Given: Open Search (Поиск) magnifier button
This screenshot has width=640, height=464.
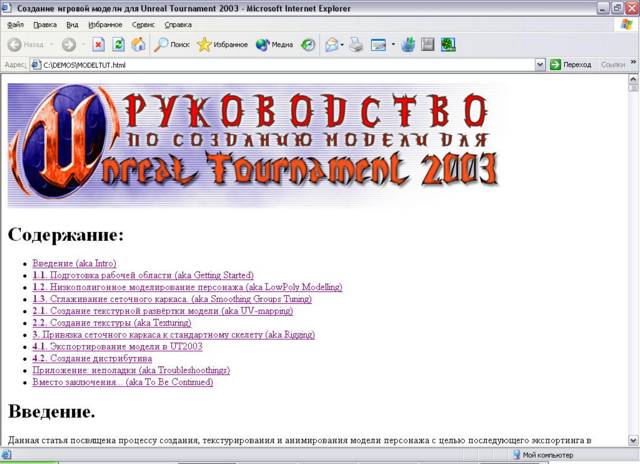Looking at the screenshot, I should tap(171, 44).
